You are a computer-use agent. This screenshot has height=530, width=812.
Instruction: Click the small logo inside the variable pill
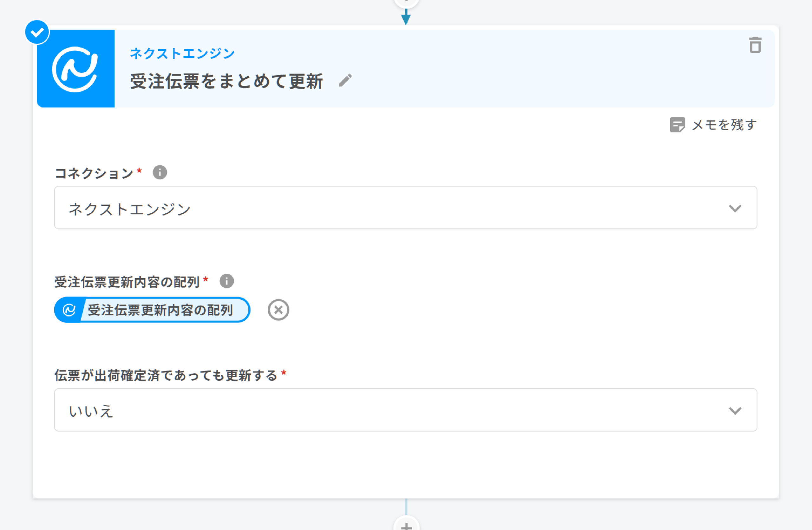pyautogui.click(x=69, y=310)
